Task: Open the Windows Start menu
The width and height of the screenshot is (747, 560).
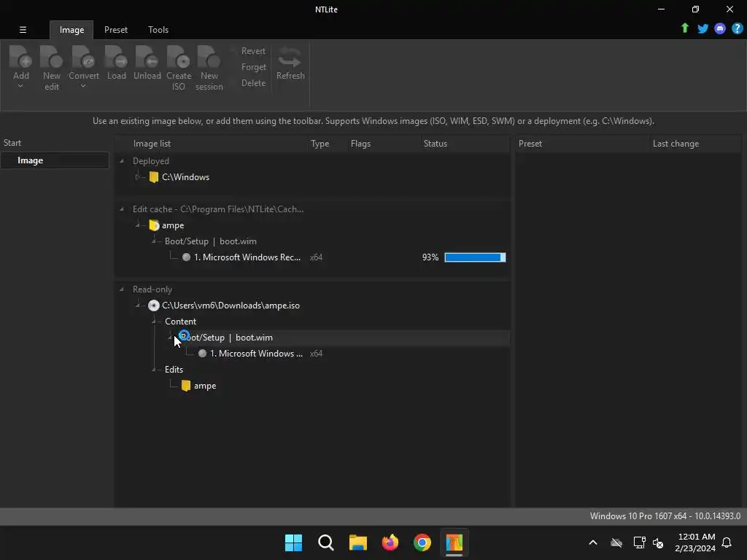Action: click(x=293, y=542)
